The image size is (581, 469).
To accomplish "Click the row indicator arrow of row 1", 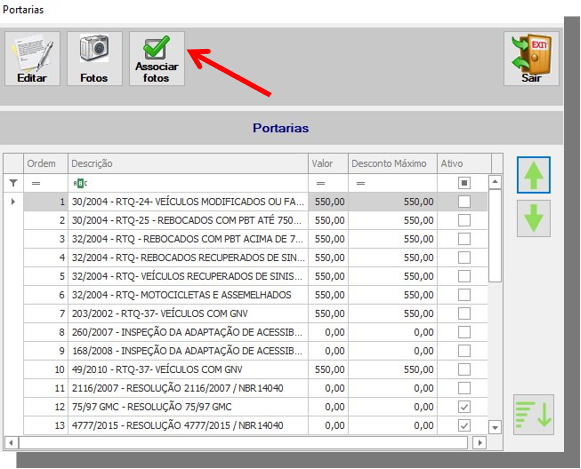I will pyautogui.click(x=13, y=202).
